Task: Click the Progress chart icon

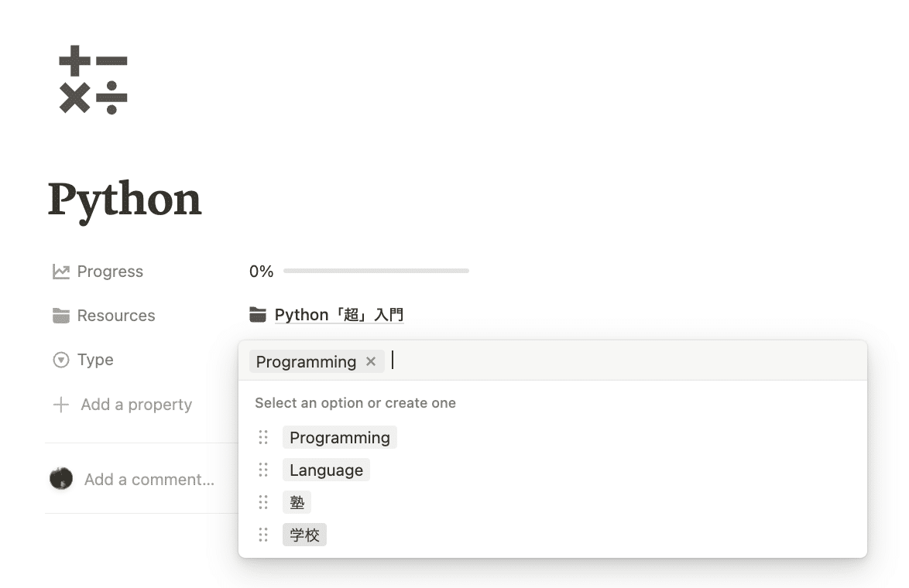Action: point(61,271)
